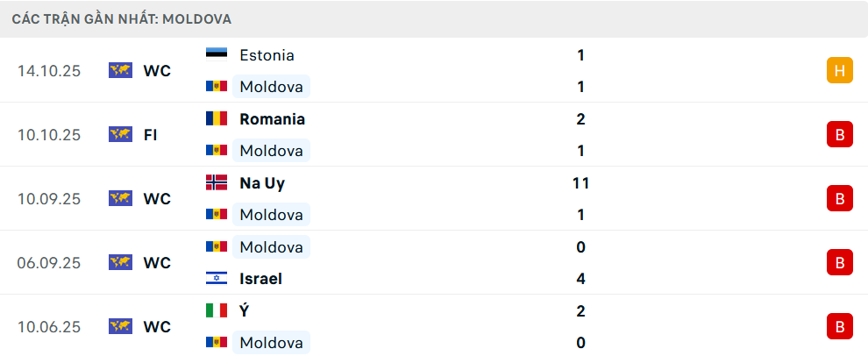
Task: Click the Romania flag icon
Action: [x=216, y=118]
